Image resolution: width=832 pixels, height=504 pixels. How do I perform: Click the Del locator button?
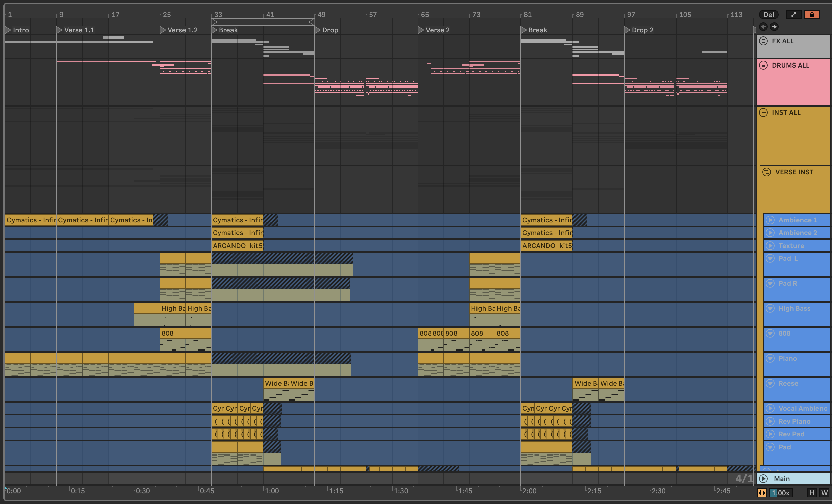click(x=768, y=15)
